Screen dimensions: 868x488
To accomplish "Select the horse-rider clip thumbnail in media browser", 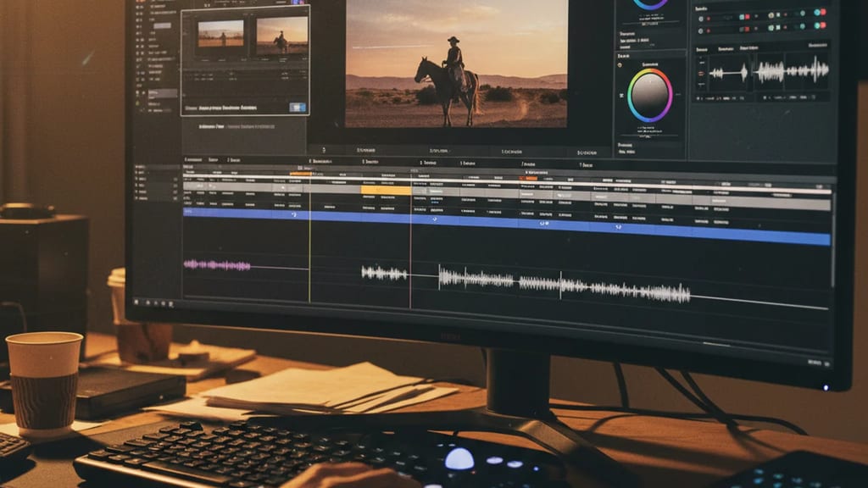I will pyautogui.click(x=281, y=36).
